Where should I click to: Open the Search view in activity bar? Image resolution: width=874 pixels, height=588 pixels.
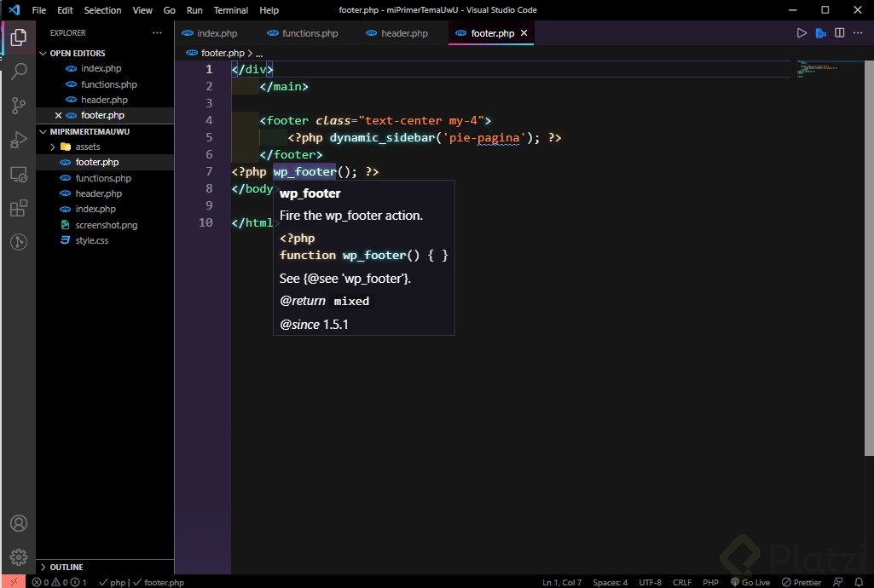[x=18, y=72]
